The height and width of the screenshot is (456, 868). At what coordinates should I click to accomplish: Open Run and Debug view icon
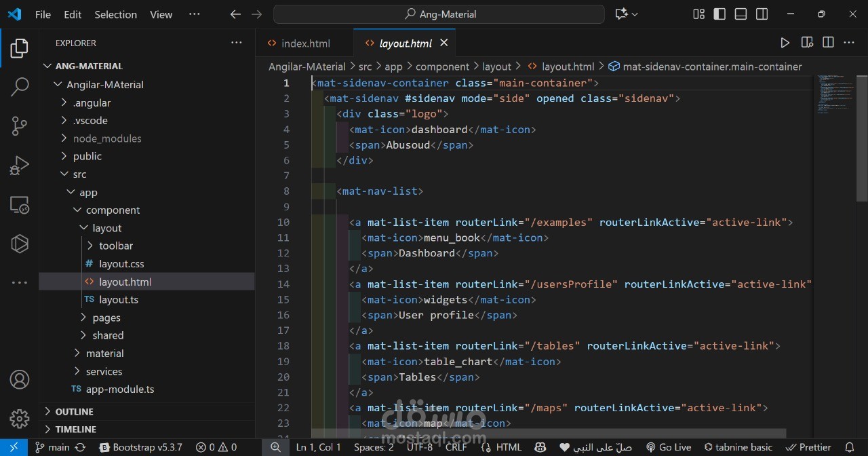click(20, 165)
